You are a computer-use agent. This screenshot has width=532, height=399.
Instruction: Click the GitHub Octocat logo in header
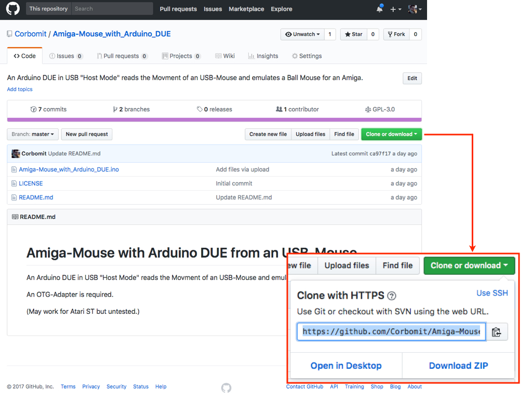coord(12,9)
